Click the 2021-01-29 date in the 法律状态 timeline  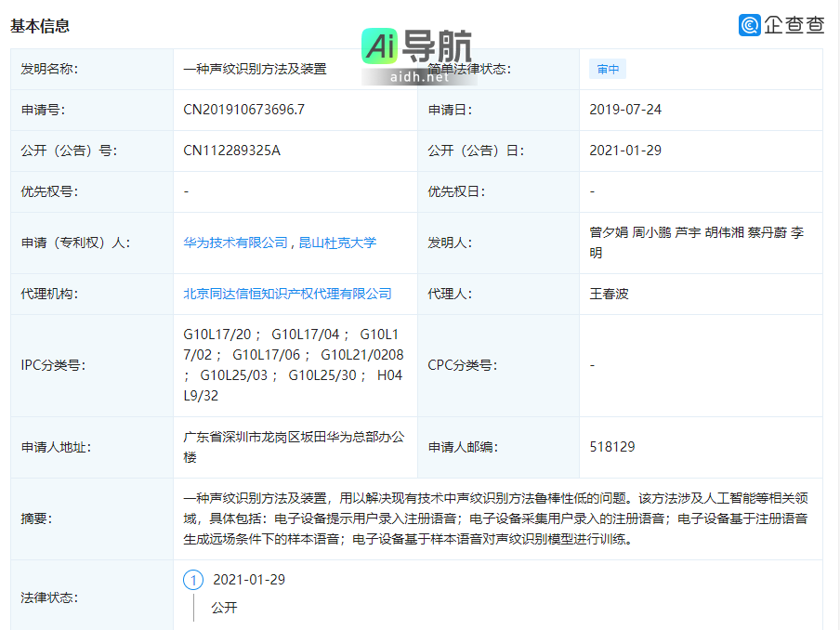pos(249,580)
